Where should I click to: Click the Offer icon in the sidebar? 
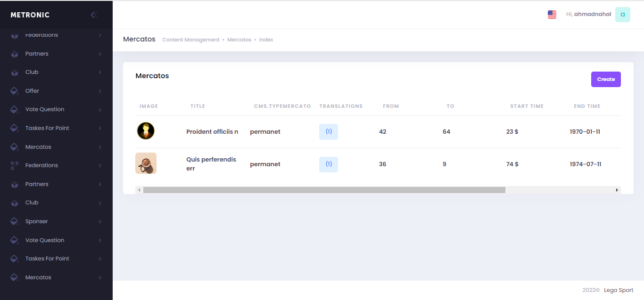[15, 91]
